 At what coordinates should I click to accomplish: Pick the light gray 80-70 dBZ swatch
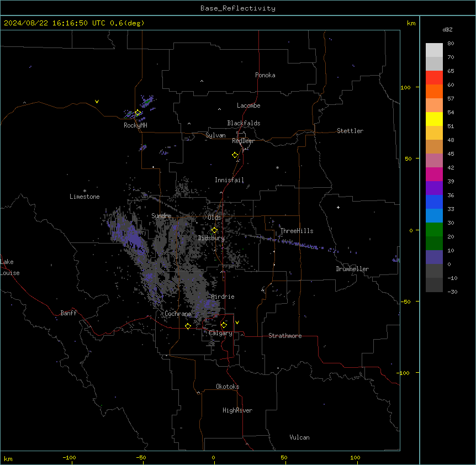434,50
